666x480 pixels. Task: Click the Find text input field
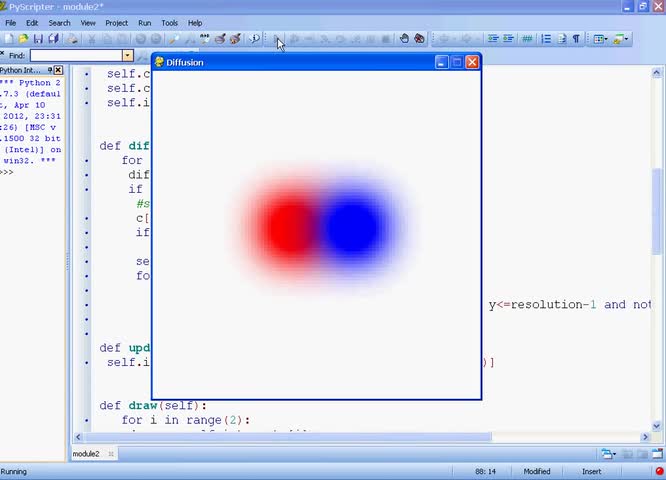tap(76, 56)
